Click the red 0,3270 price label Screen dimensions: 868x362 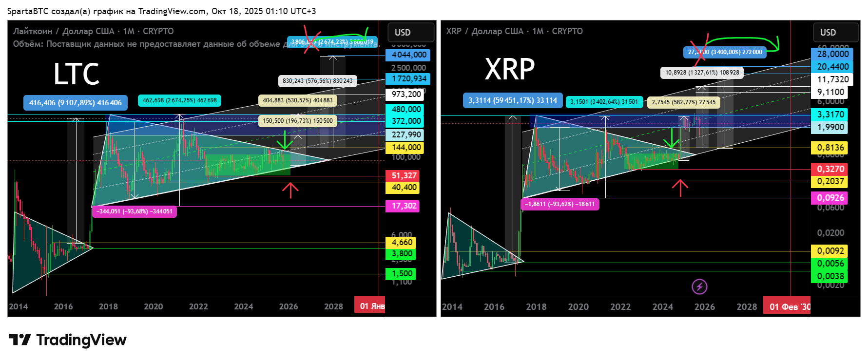tap(829, 169)
